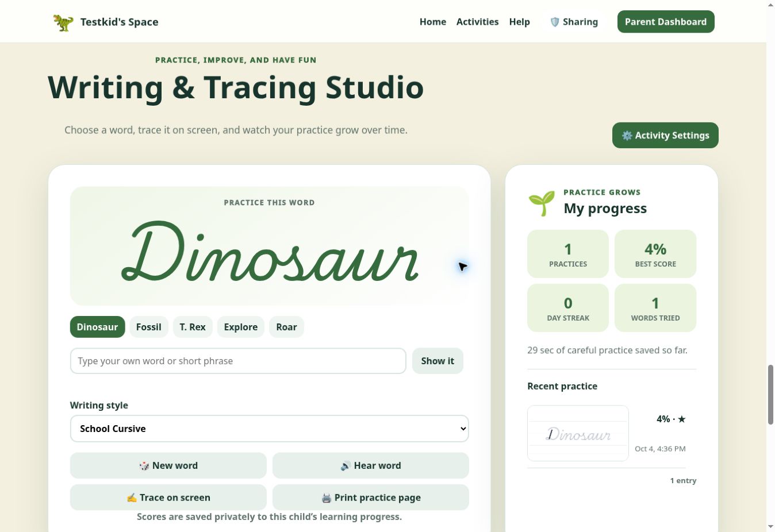Click the scrollbar up arrow

coord(770,5)
